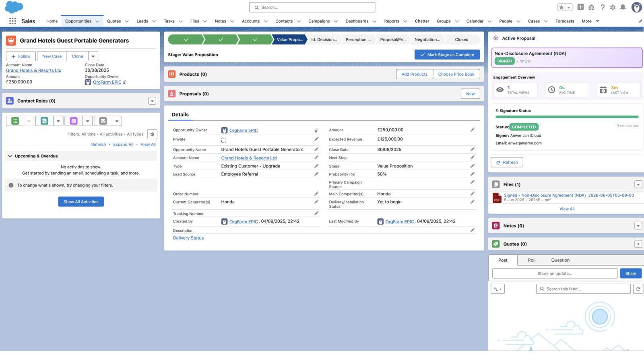Click the Expand All link
The height and width of the screenshot is (355, 644).
tap(123, 144)
